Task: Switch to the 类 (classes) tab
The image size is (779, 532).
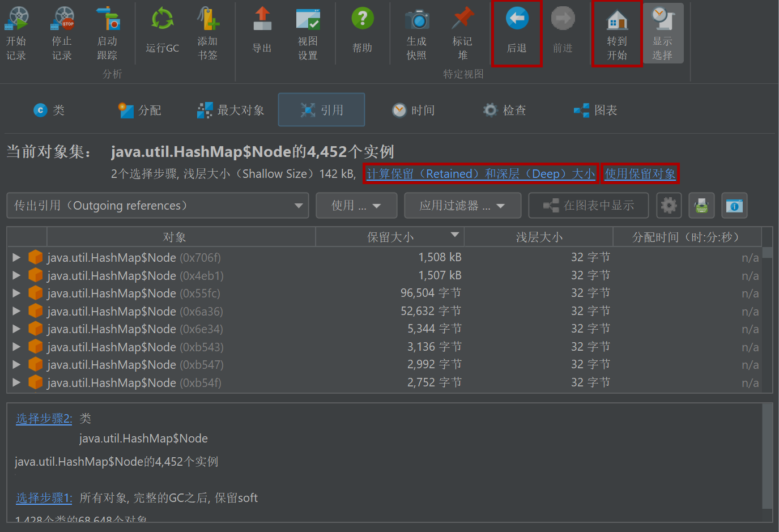Action: 49,110
